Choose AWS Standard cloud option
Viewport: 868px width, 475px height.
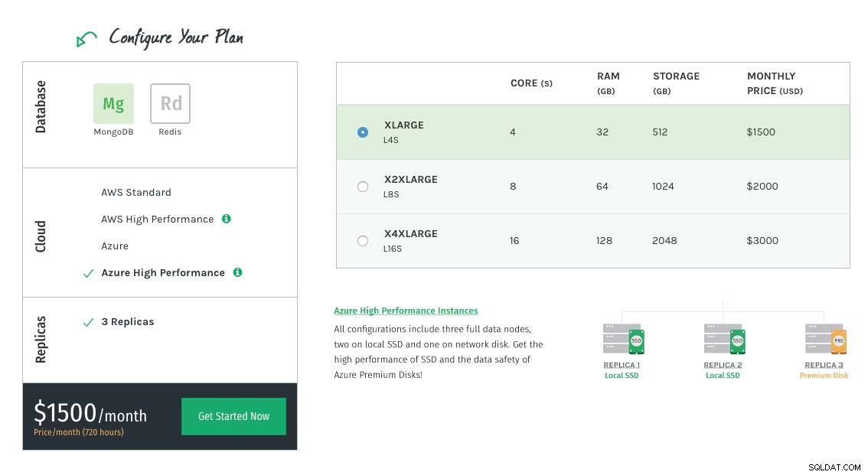pyautogui.click(x=136, y=193)
